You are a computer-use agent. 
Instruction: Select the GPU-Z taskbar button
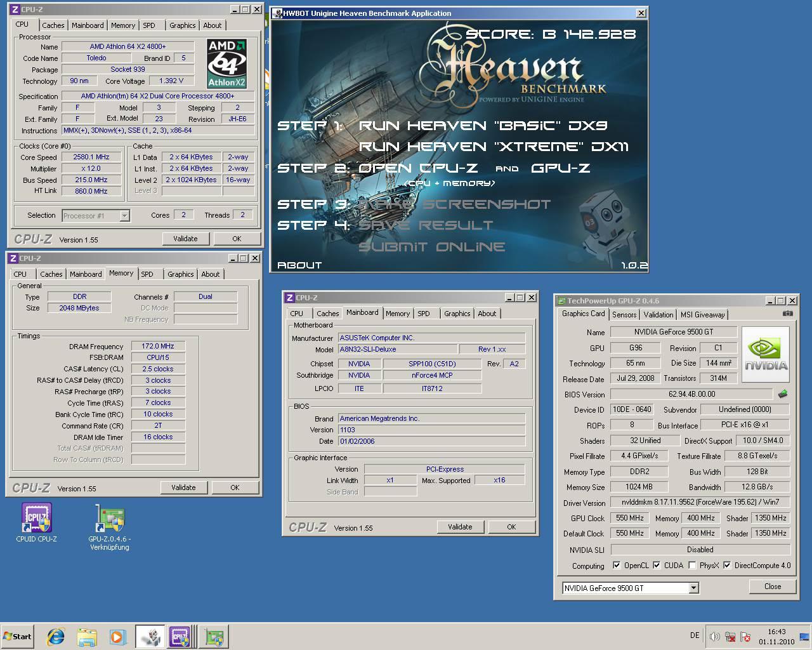point(214,637)
